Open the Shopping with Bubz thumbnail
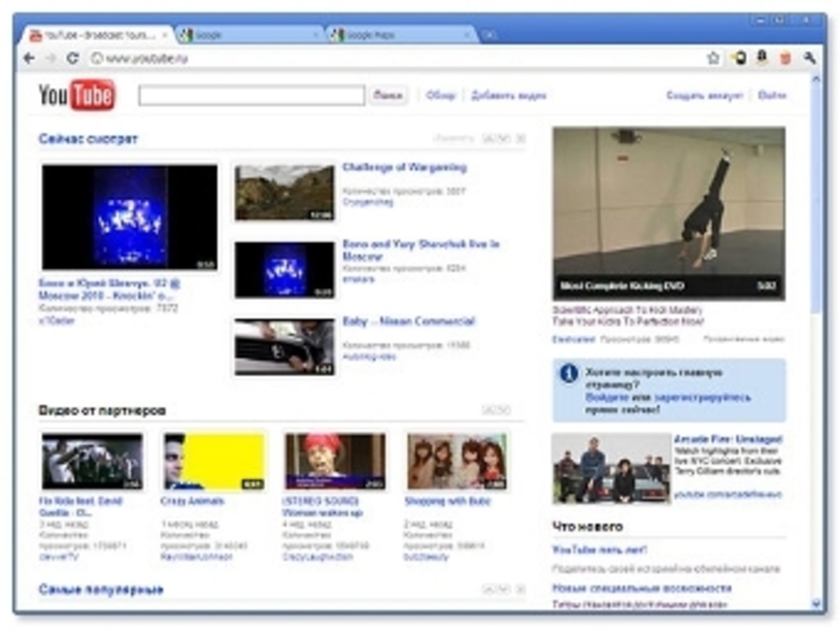Image resolution: width=840 pixels, height=630 pixels. pyautogui.click(x=457, y=461)
